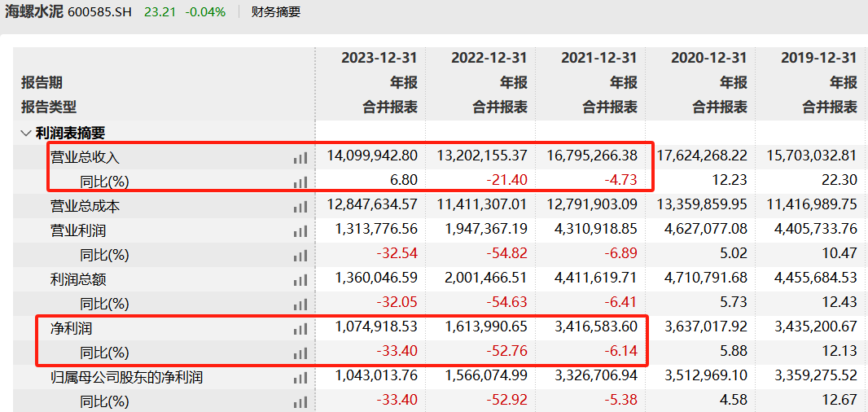Screen dimensions: 868x412
Task: Select the 2023-12-31 column header
Action: pyautogui.click(x=379, y=58)
